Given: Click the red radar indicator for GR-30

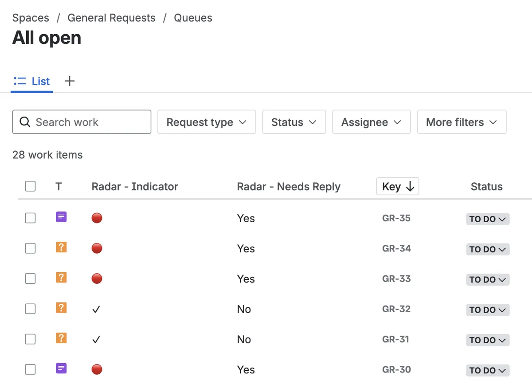Looking at the screenshot, I should (x=97, y=369).
